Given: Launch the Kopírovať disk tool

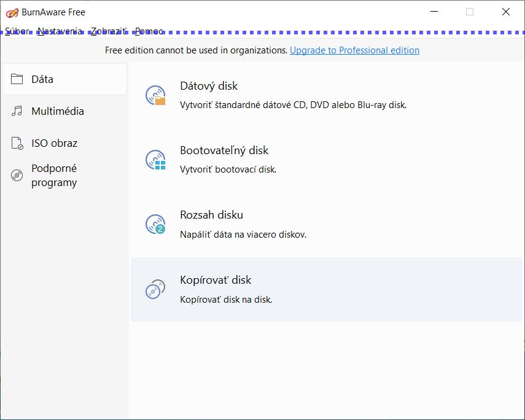Looking at the screenshot, I should (x=327, y=289).
